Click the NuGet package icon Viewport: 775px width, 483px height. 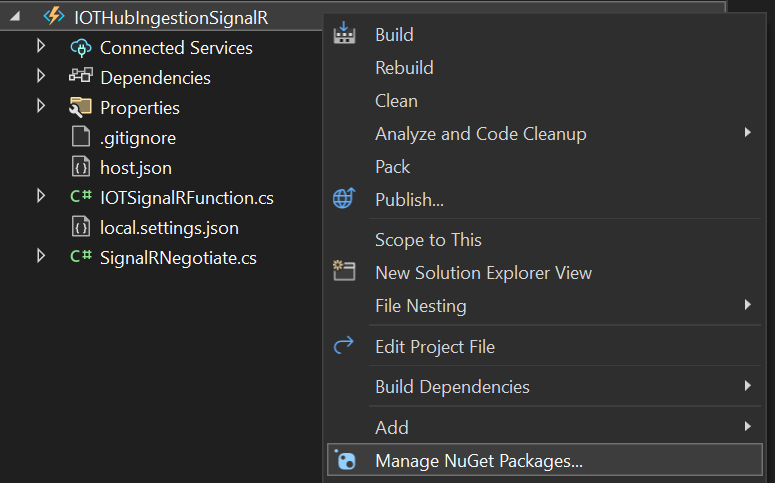[x=345, y=460]
